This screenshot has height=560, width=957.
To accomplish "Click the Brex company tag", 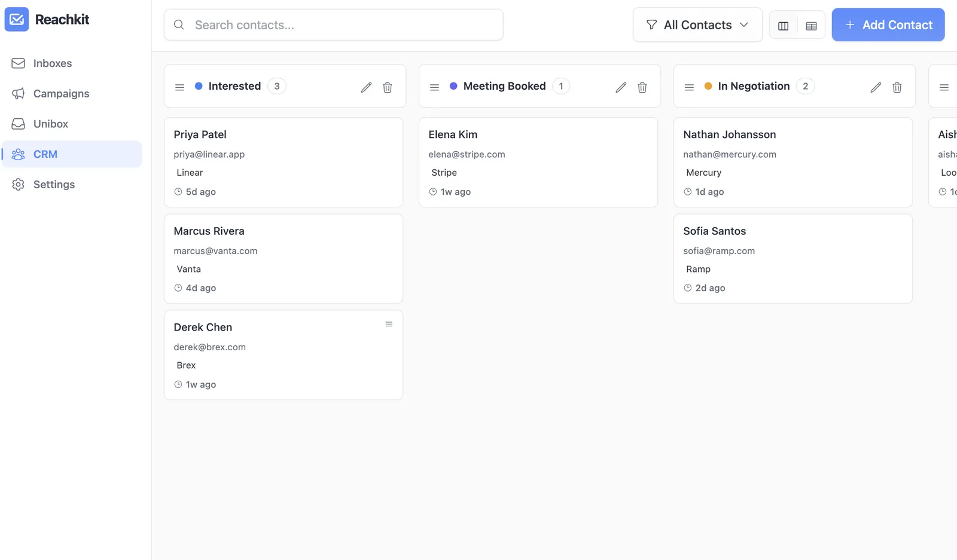I will pyautogui.click(x=186, y=365).
